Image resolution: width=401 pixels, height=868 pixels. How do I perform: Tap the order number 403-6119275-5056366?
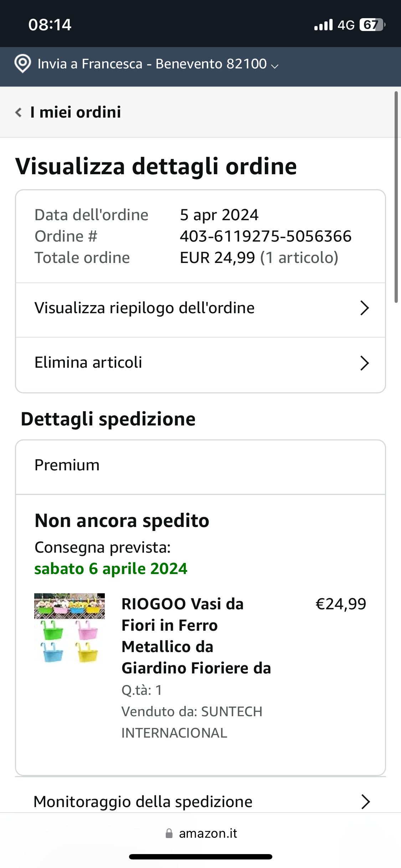266,236
